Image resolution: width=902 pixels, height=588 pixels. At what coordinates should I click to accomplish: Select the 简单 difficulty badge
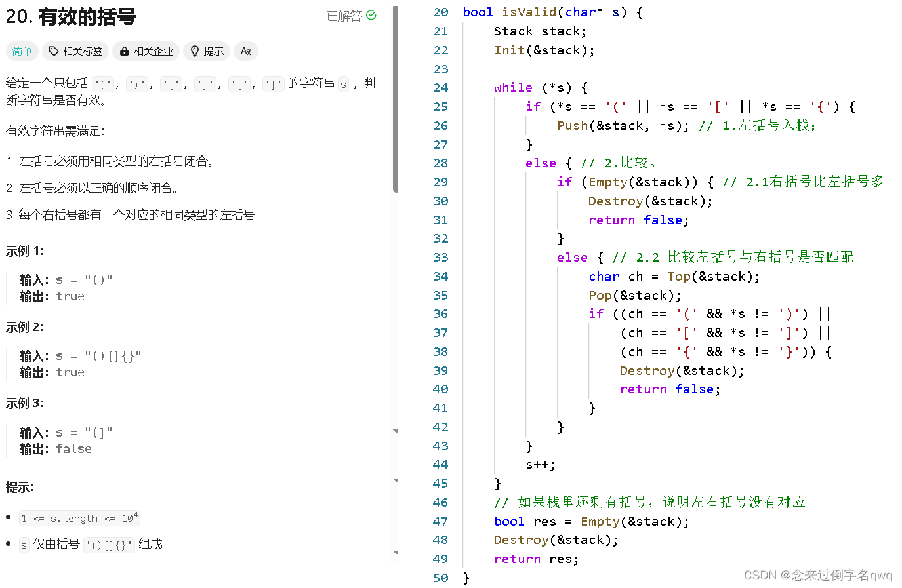(x=22, y=51)
